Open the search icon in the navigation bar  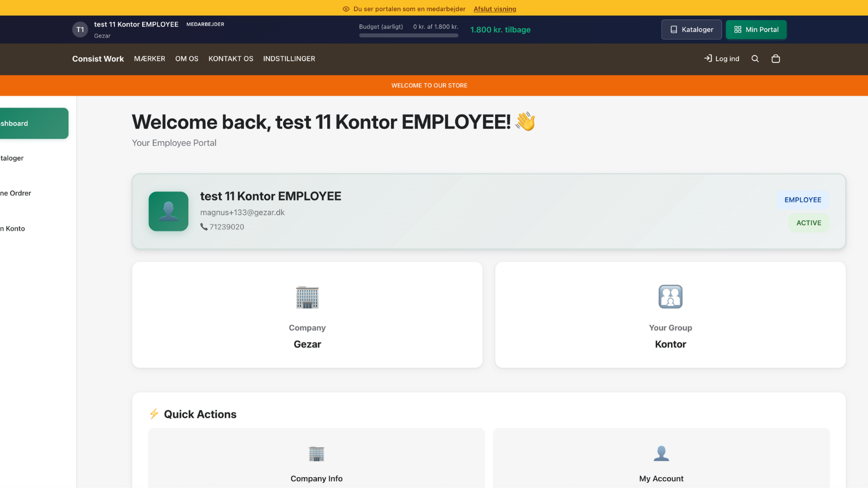(755, 59)
